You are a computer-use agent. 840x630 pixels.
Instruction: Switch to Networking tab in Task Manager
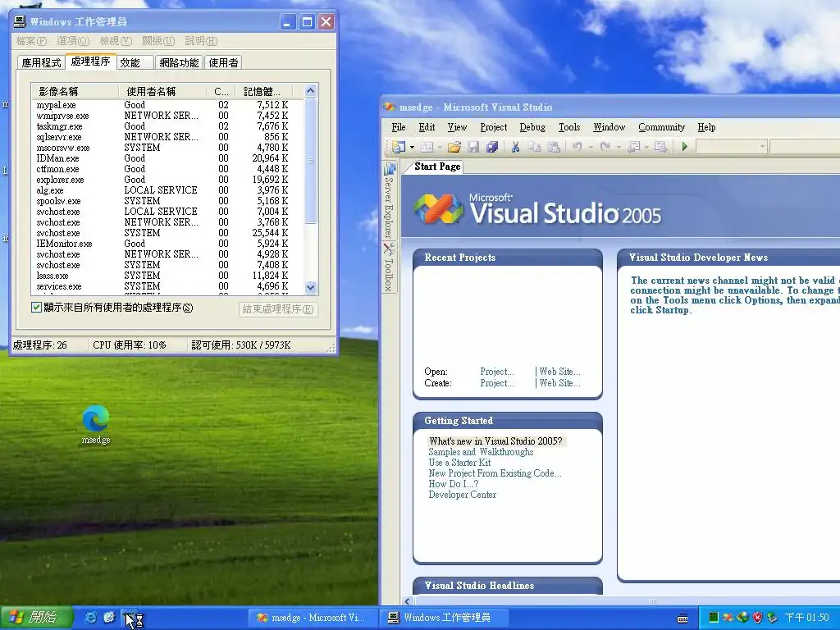(179, 62)
